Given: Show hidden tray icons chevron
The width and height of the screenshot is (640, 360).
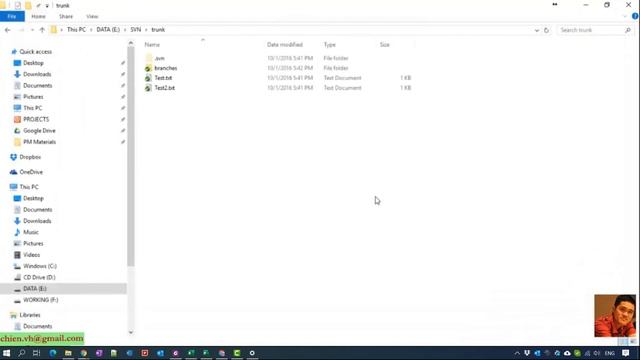Looking at the screenshot, I should pos(517,353).
